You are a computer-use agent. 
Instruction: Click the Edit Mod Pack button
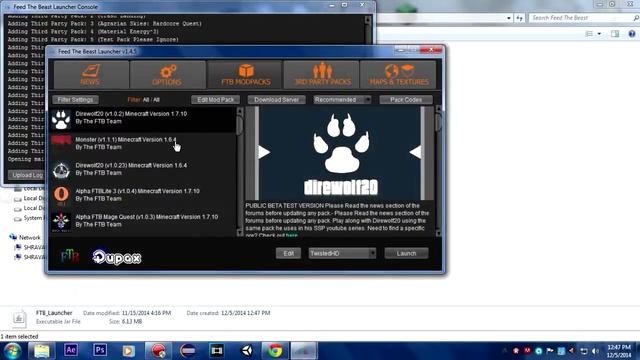point(216,100)
